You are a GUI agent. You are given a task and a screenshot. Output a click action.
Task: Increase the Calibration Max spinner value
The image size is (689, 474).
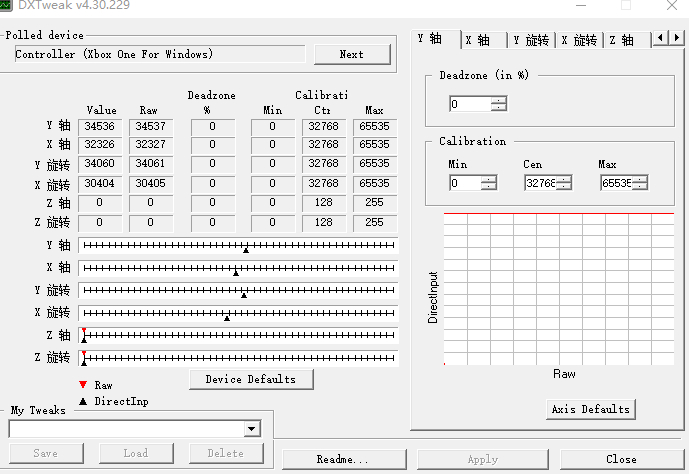640,179
